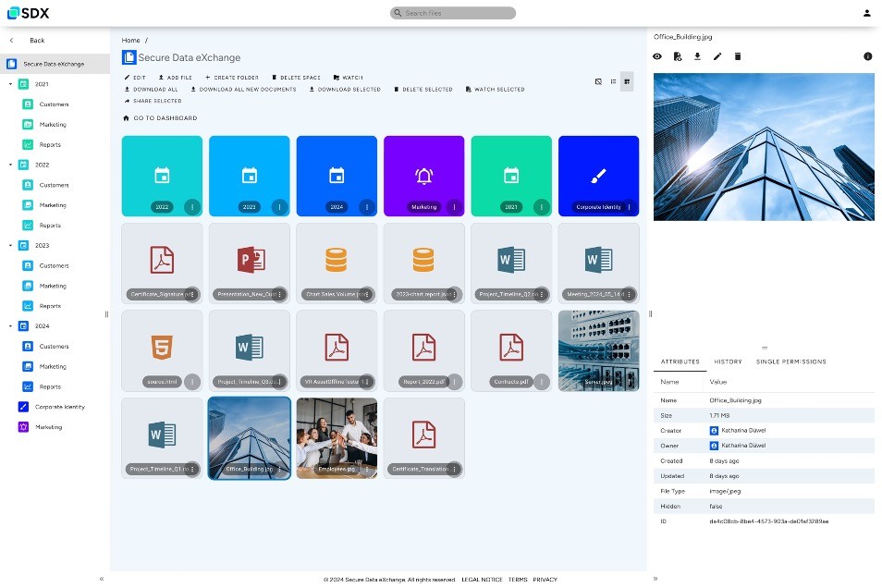Open the Single Permissions tab
882x588 pixels.
coord(790,361)
